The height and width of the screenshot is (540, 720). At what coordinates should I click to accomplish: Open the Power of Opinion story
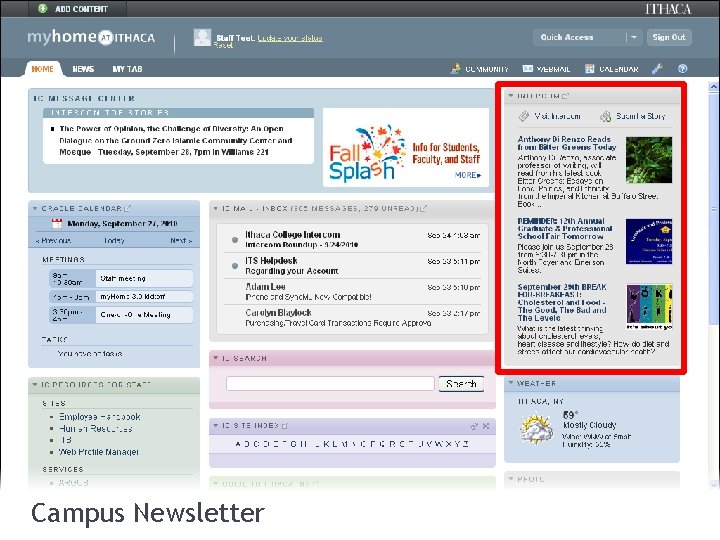tap(176, 141)
